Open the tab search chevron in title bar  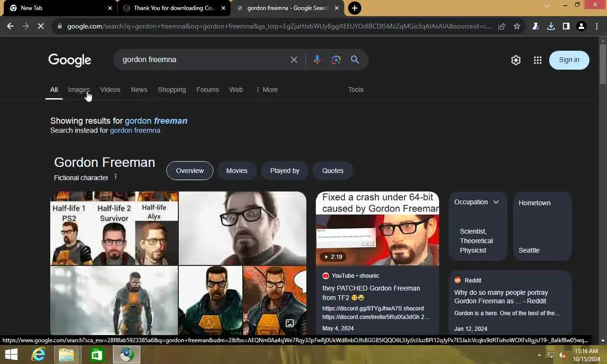click(x=547, y=6)
